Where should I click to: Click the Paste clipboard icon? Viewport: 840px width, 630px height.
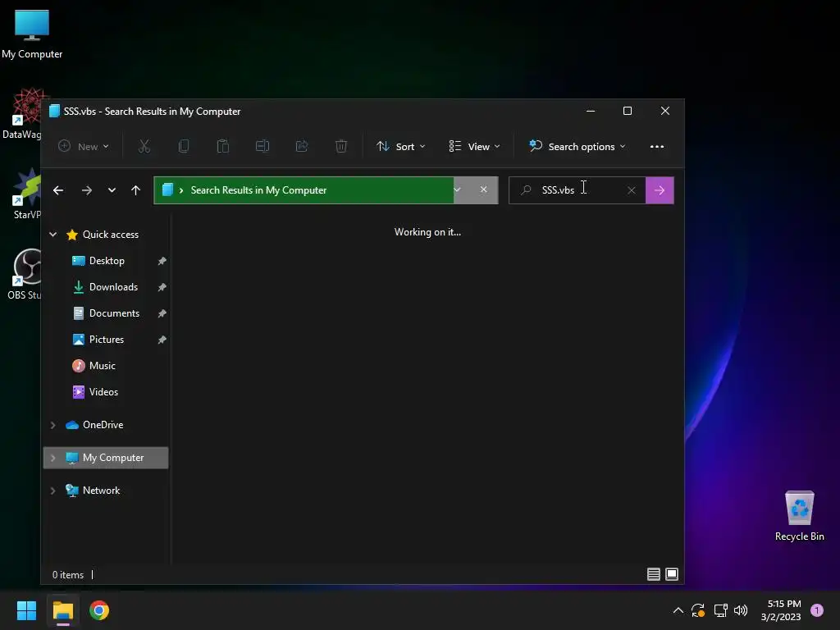click(x=223, y=146)
